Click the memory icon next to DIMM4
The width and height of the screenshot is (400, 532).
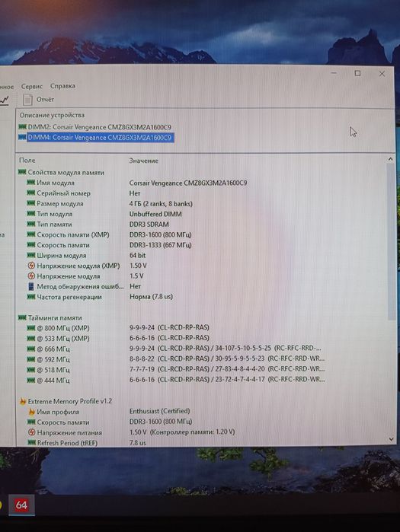point(22,137)
